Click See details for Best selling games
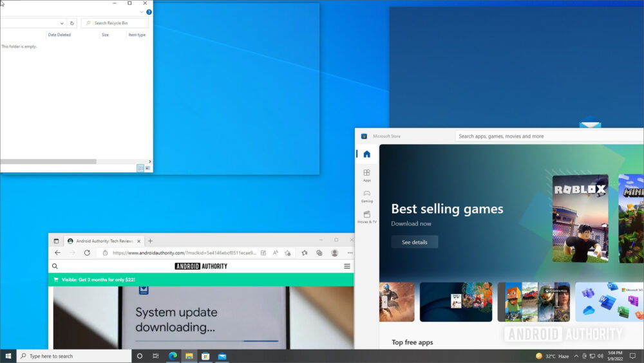The image size is (644, 363). coord(414,242)
